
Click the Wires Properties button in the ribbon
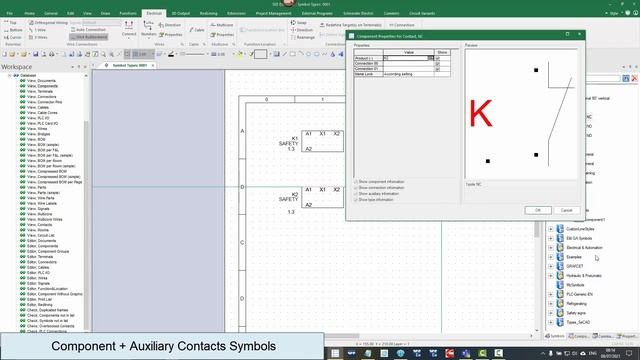(x=171, y=35)
